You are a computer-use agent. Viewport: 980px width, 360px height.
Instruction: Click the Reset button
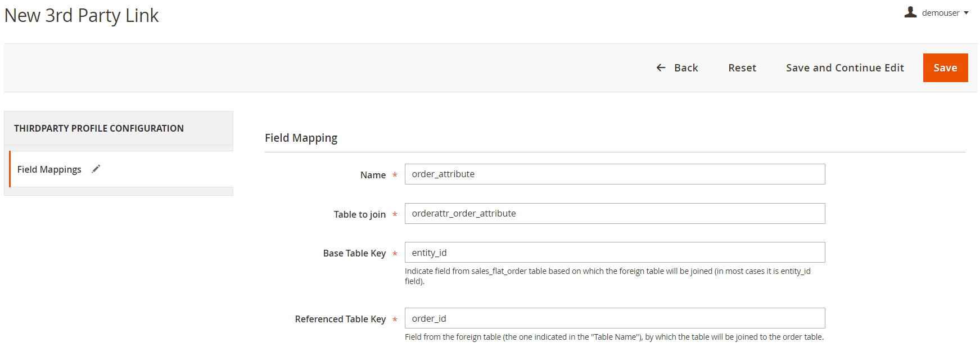pos(742,67)
